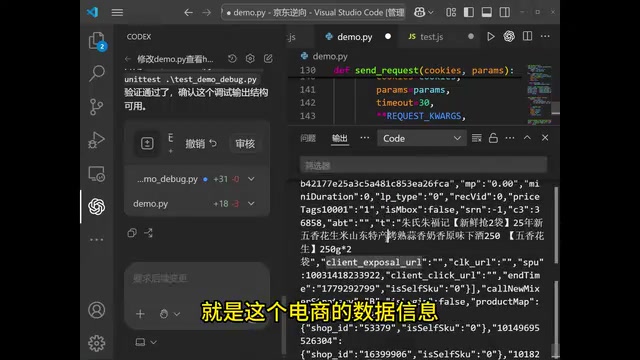Open Run and Debug view
This screenshot has height=360, width=640.
[x=97, y=140]
